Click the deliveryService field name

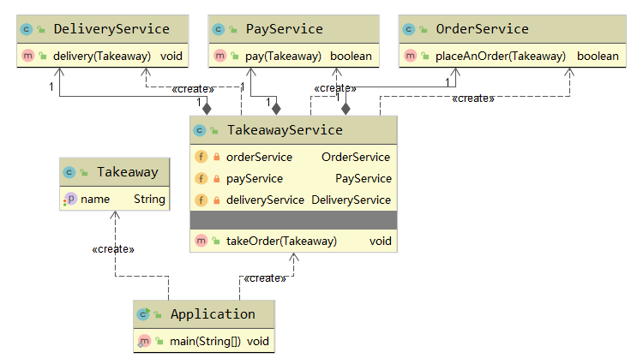point(265,200)
